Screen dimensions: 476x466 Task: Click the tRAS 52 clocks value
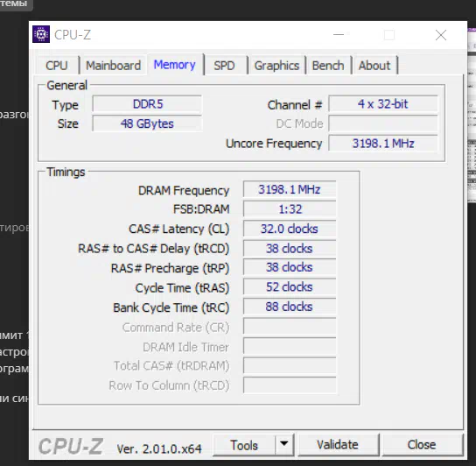[x=290, y=287]
